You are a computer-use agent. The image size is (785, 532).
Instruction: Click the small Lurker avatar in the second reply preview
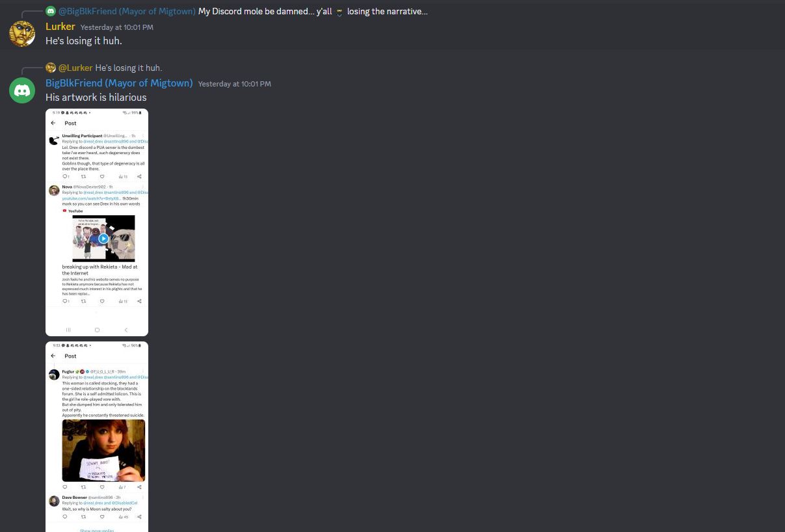(51, 68)
